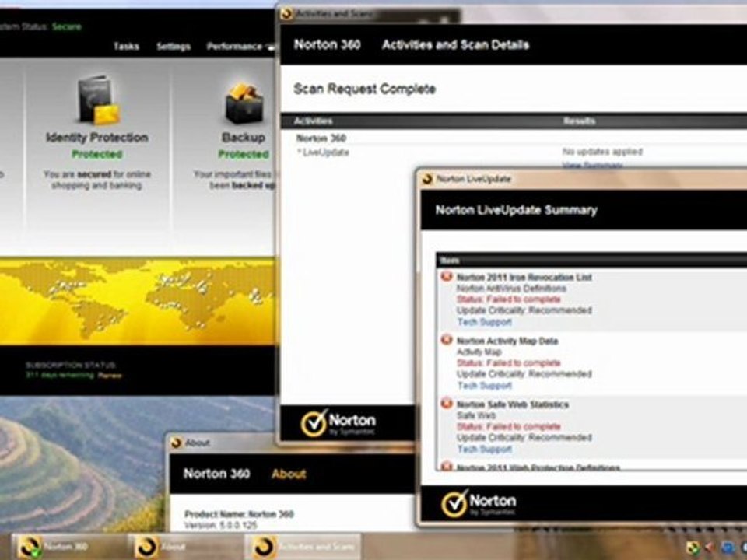The height and width of the screenshot is (560, 747).
Task: Click Failed to complete status under Safe Web
Action: (x=508, y=427)
